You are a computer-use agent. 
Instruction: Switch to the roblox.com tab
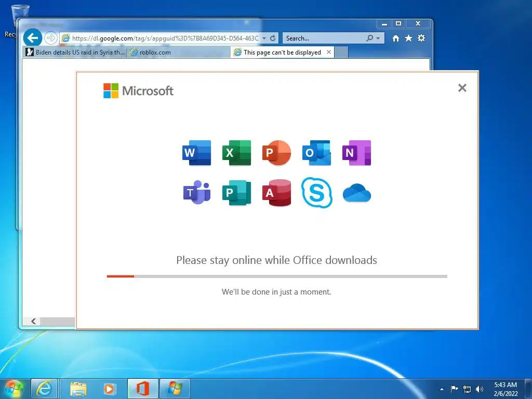(x=179, y=52)
